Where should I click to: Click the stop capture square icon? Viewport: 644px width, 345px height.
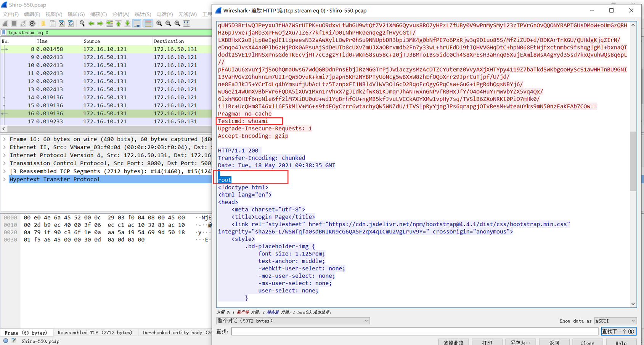14,24
